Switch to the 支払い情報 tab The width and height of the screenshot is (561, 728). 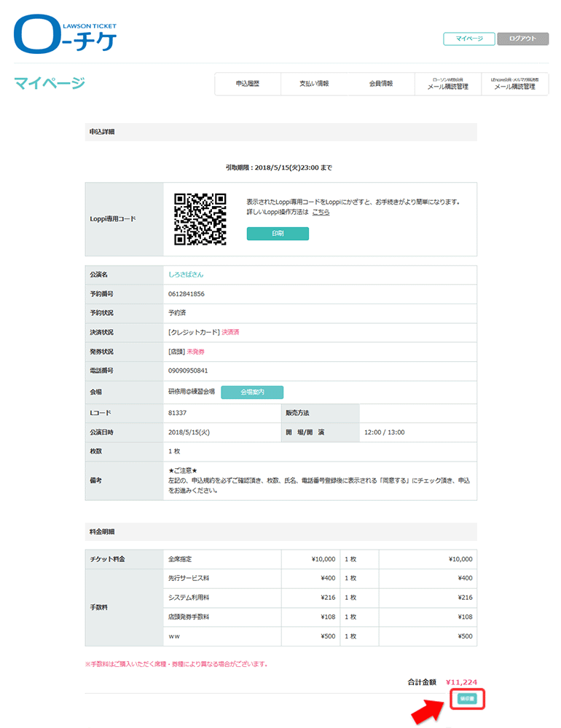coord(314,84)
